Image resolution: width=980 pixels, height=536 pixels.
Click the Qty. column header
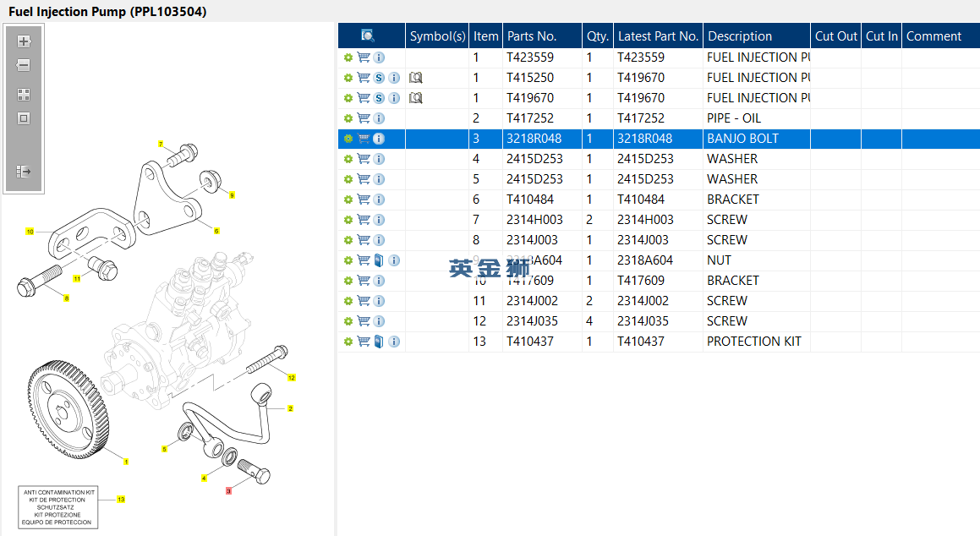tap(598, 36)
